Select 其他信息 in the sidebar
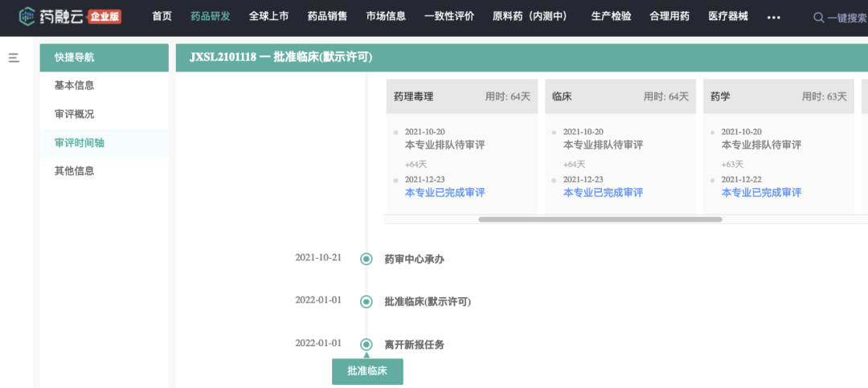The image size is (868, 388). point(74,171)
